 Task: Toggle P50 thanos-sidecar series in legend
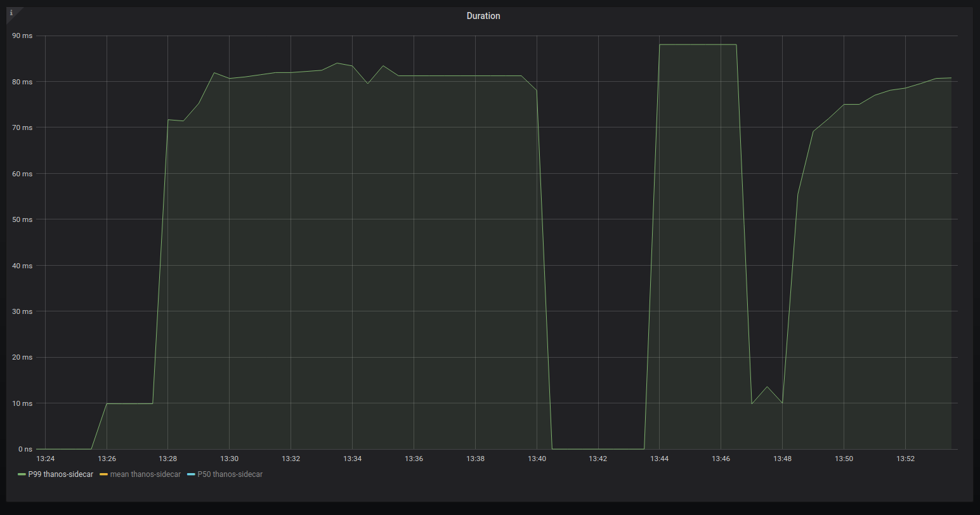click(230, 474)
